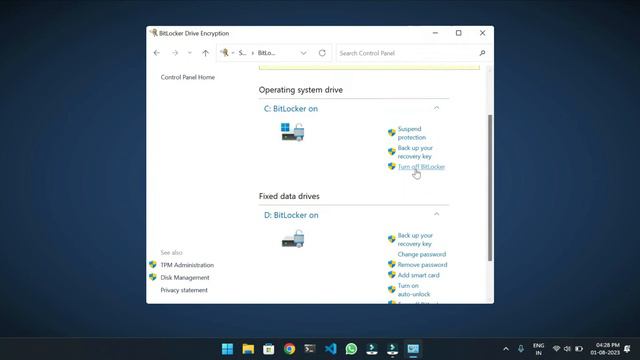Screen dimensions: 640x360
Task: Click the BitLocker keys icon in address bar
Action: (x=224, y=53)
